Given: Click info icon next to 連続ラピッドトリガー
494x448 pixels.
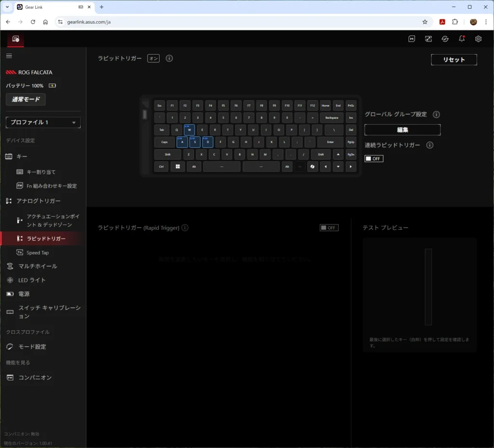Looking at the screenshot, I should [430, 145].
